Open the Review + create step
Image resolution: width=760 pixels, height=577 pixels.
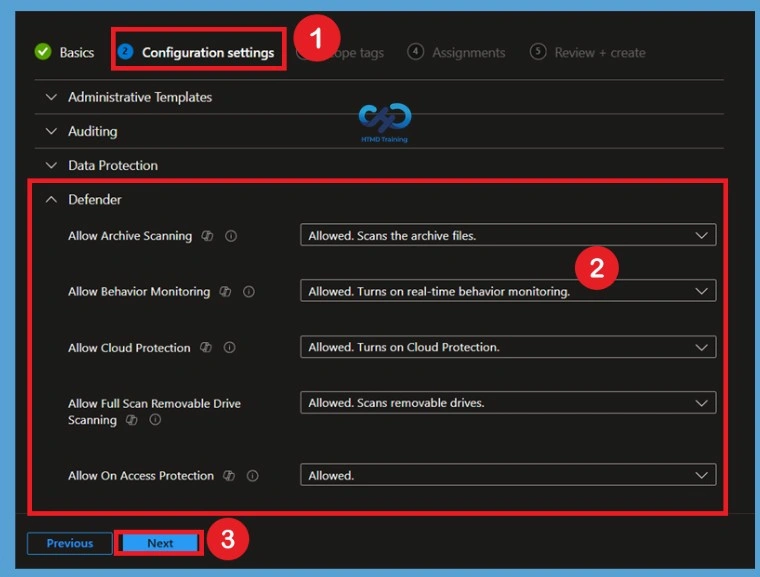coord(587,52)
